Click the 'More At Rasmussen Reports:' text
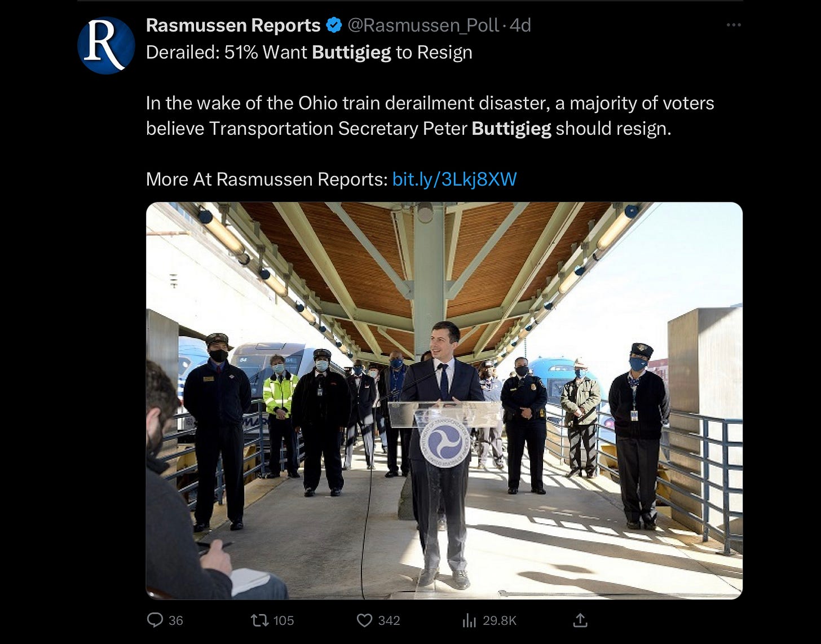This screenshot has width=821, height=644. coord(267,179)
